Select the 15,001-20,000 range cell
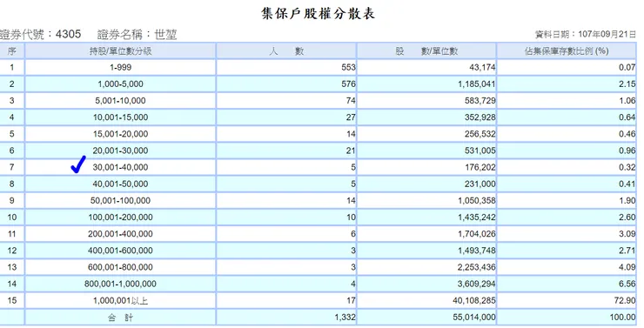This screenshot has width=644, height=328. [120, 134]
